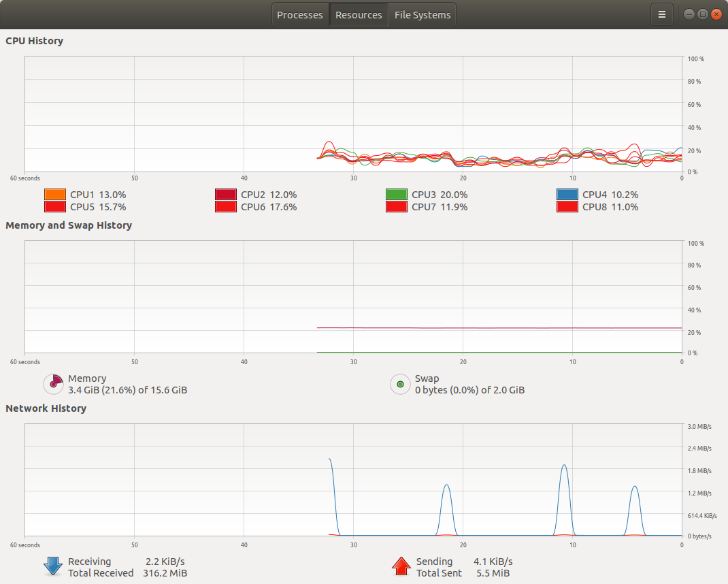Open the CPU7 color swatch

coord(397,207)
